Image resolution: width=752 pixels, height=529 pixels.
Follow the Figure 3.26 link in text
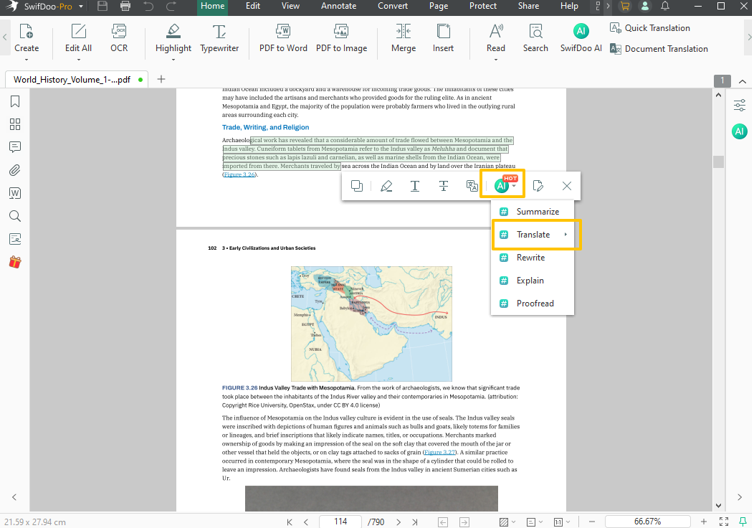coord(240,174)
